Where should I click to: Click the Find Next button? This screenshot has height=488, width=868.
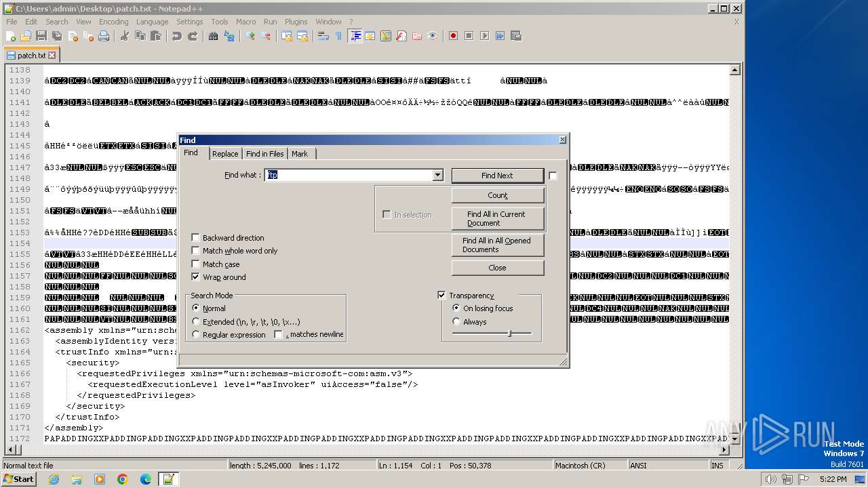pos(497,176)
